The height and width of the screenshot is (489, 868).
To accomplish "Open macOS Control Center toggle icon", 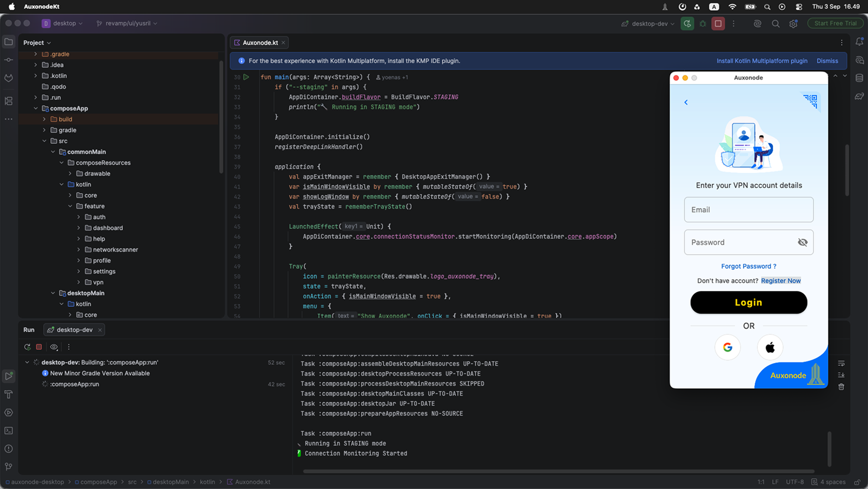I will click(799, 7).
